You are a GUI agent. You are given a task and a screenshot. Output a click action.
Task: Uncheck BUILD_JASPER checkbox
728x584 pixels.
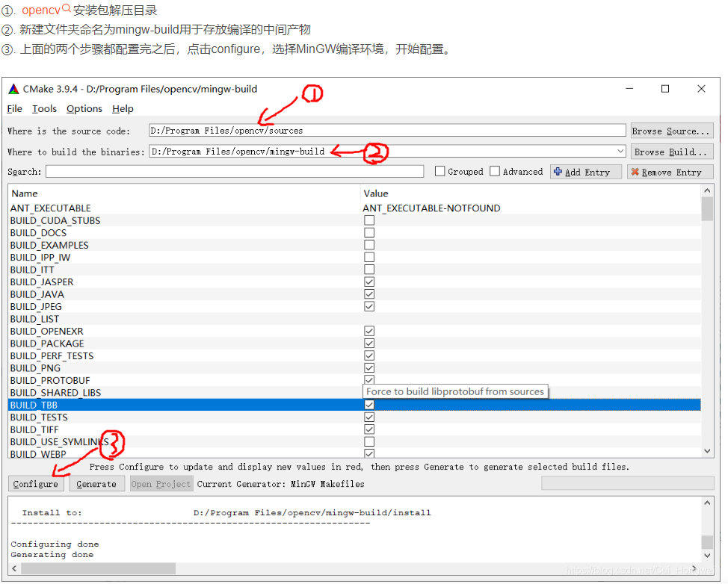click(369, 282)
